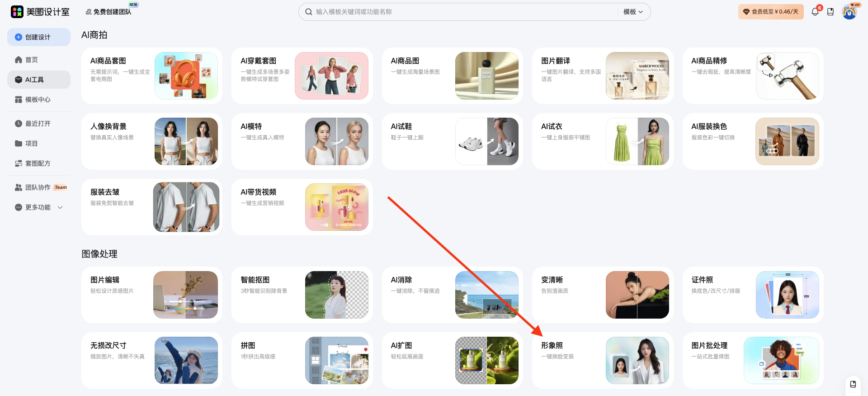This screenshot has height=396, width=868.
Task: Open the AI商品套图 tool card
Action: tap(152, 76)
